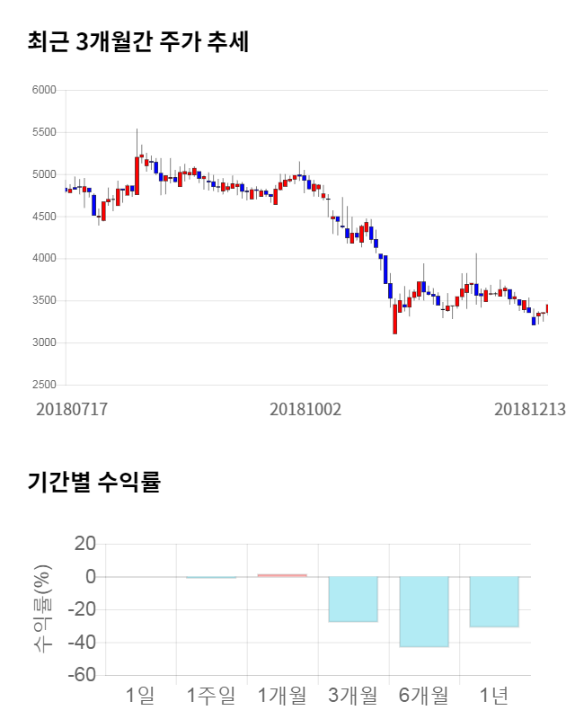Screen dimensions: 575x728
Task: Click the 6000 price axis label
Action: point(45,90)
